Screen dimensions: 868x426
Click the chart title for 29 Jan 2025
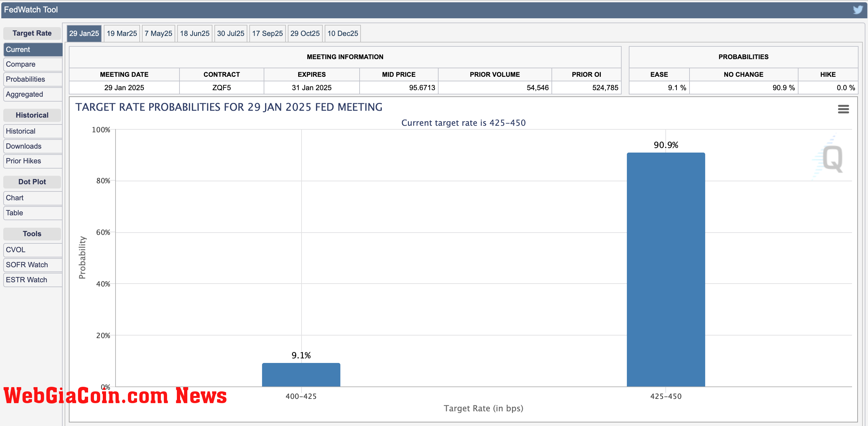(229, 107)
